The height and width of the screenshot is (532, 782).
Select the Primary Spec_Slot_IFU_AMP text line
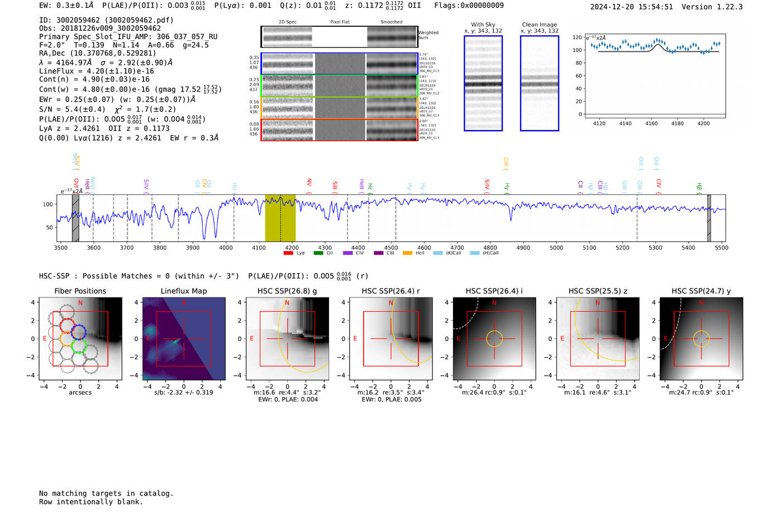[x=128, y=37]
